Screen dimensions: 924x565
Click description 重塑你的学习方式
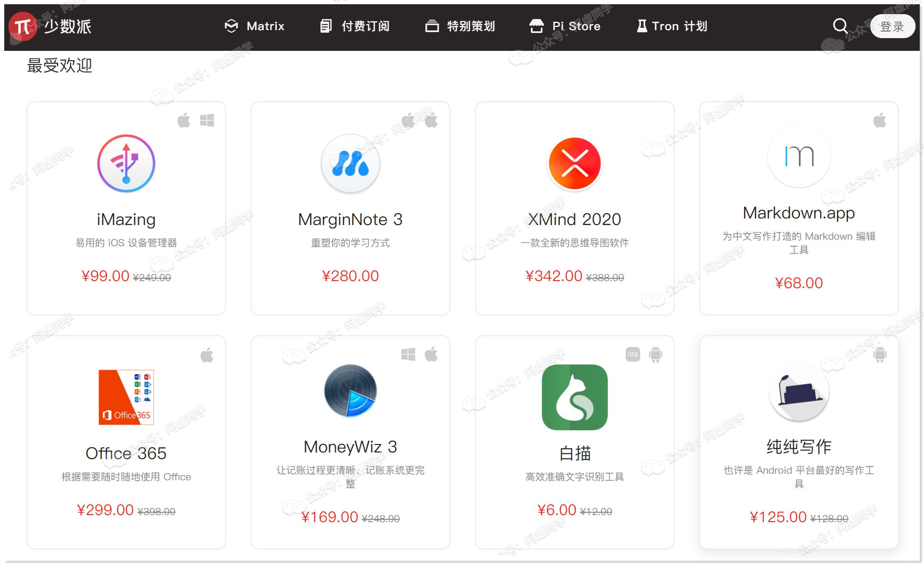[351, 243]
